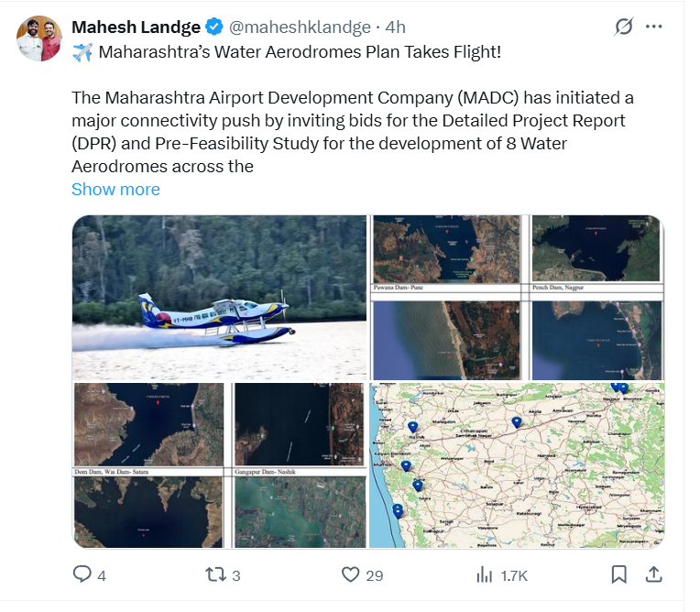View post analytics showing 1.7K views
This screenshot has height=612, width=700.
pyautogui.click(x=486, y=574)
